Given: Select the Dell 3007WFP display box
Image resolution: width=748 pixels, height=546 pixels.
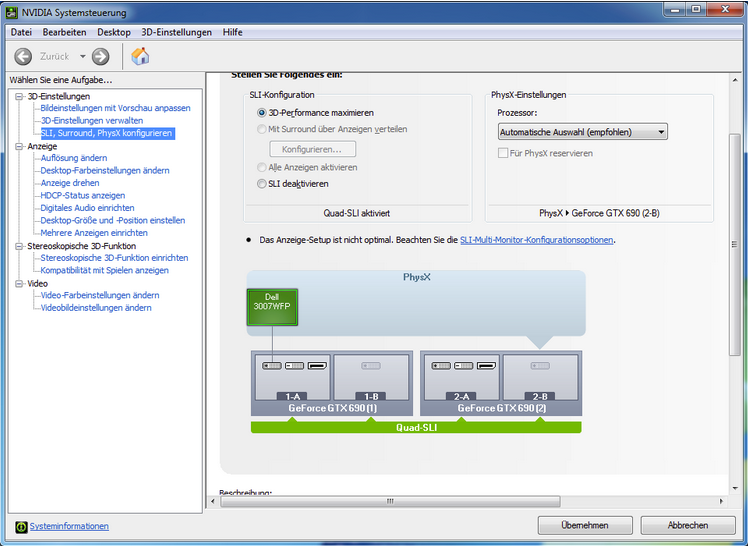Looking at the screenshot, I should point(272,308).
